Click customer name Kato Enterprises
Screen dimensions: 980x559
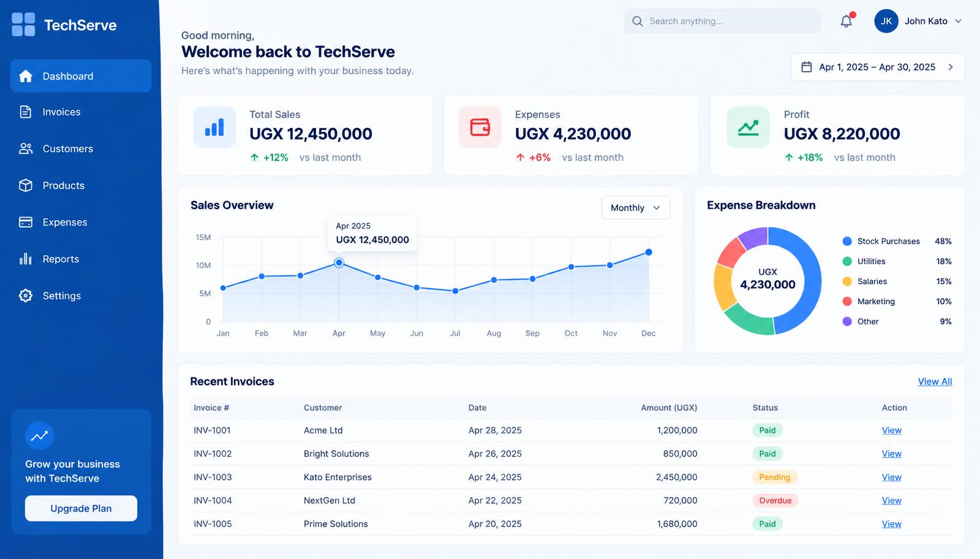[x=337, y=477]
